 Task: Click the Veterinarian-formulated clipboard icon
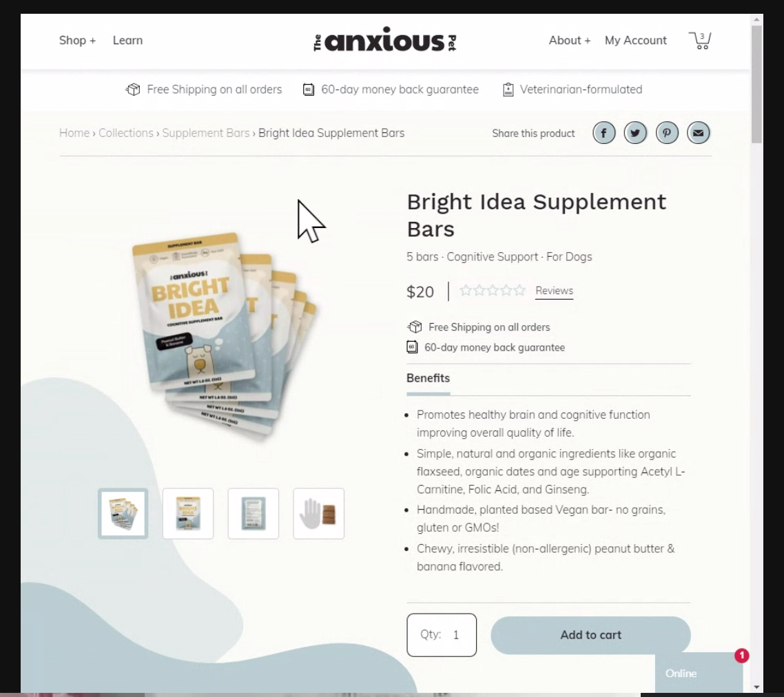pos(508,89)
